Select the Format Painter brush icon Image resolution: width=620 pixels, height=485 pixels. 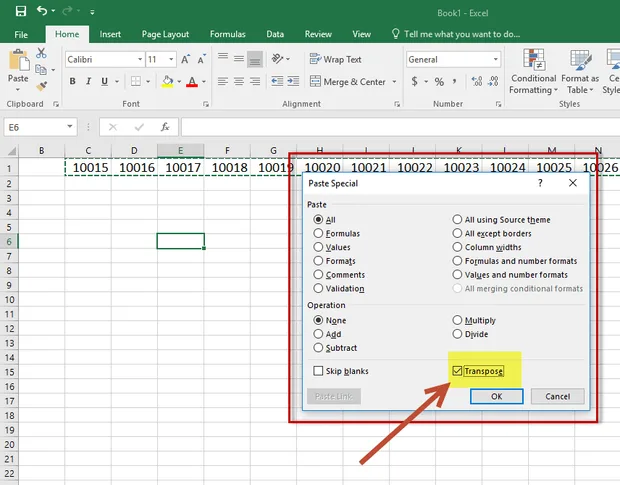pos(42,86)
